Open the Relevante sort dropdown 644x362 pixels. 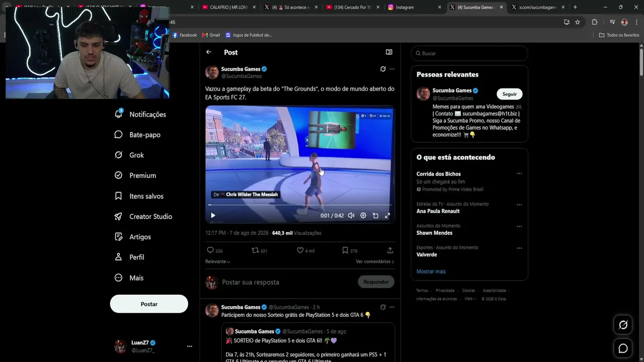pyautogui.click(x=217, y=261)
